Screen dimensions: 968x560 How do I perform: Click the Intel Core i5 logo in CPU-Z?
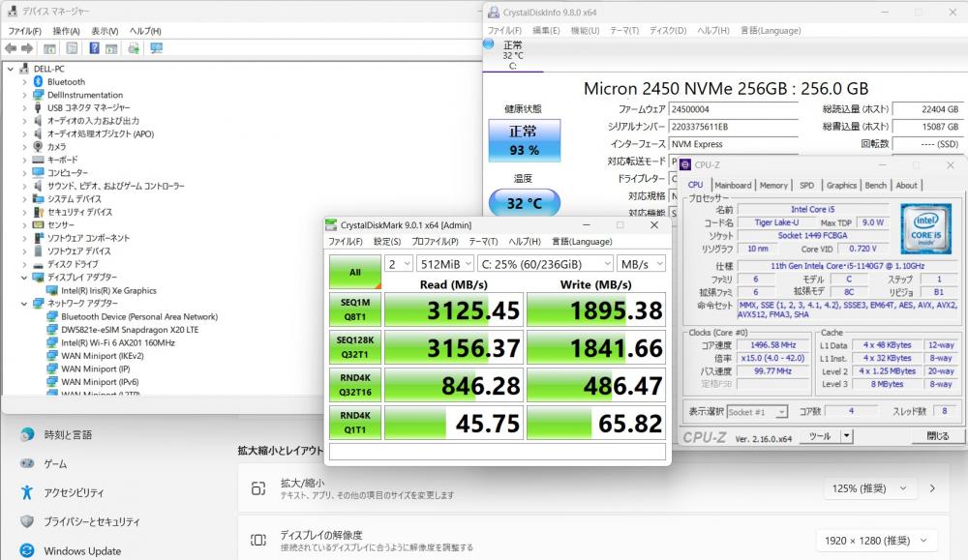coord(925,229)
